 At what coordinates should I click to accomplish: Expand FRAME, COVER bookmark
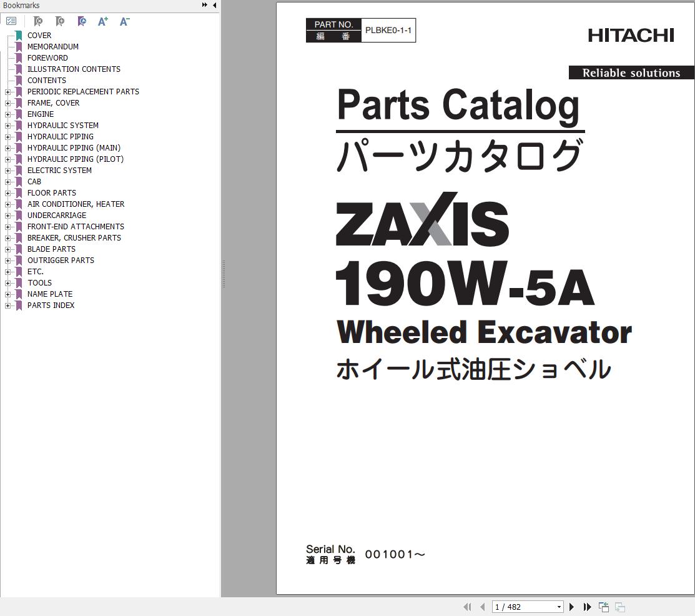pyautogui.click(x=7, y=103)
